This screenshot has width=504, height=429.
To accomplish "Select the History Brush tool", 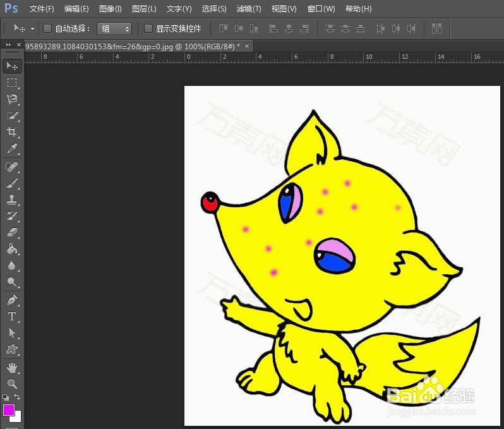I will pos(12,216).
